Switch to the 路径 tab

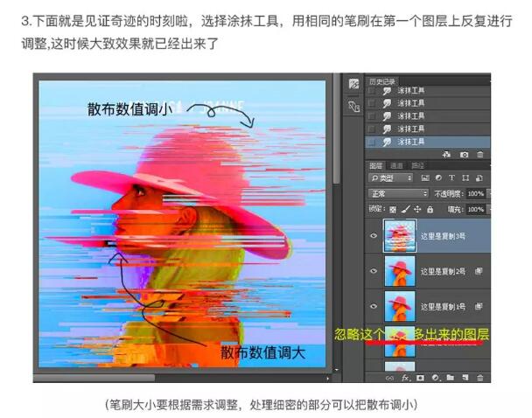click(417, 165)
